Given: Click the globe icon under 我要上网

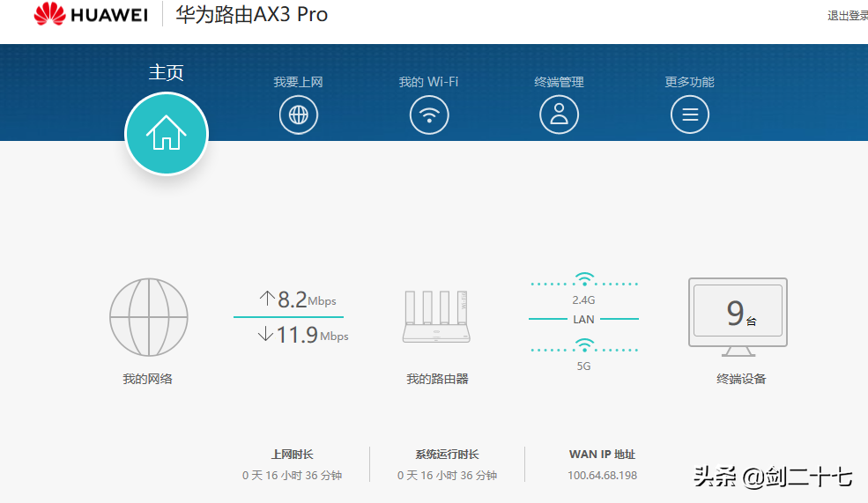Looking at the screenshot, I should point(299,115).
